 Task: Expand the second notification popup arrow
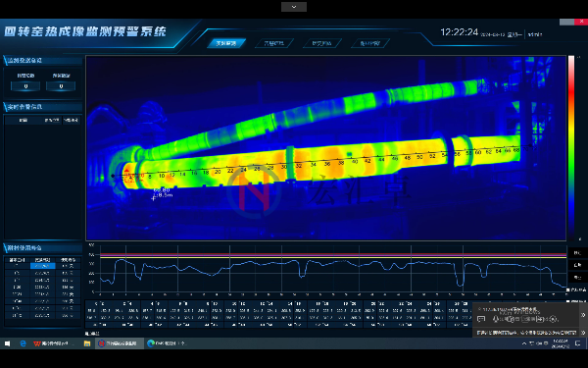tap(583, 333)
